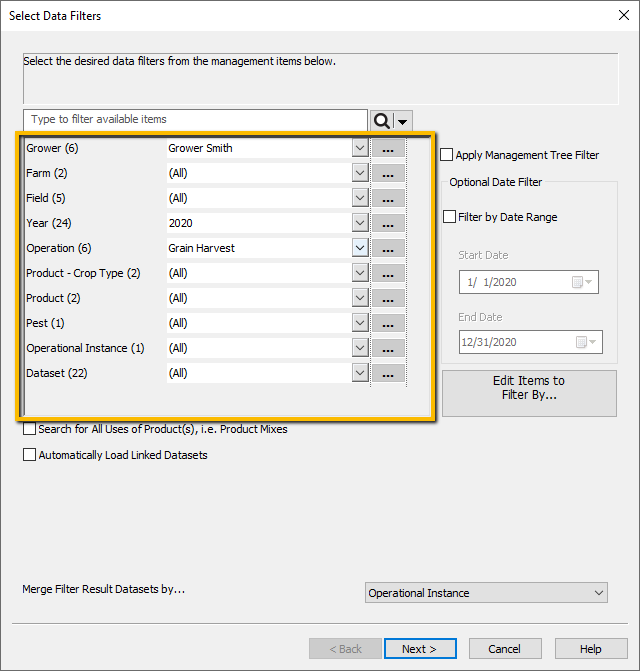Image resolution: width=640 pixels, height=671 pixels.
Task: Expand the Product (2) dropdown
Action: pos(360,298)
